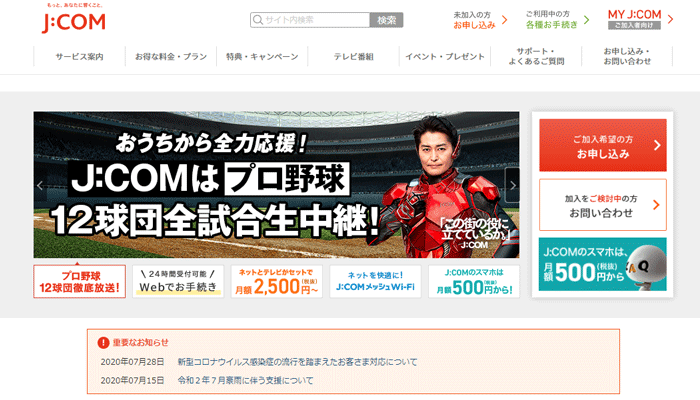The image size is (700, 400).
Task: Open 特典・キャンペーン menu
Action: click(262, 56)
